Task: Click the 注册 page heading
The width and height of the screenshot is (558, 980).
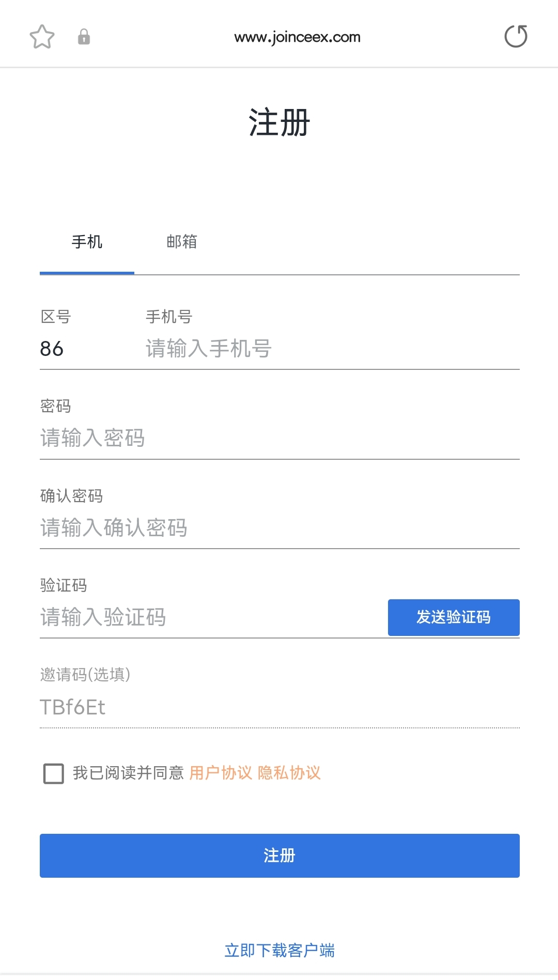Action: pos(279,123)
